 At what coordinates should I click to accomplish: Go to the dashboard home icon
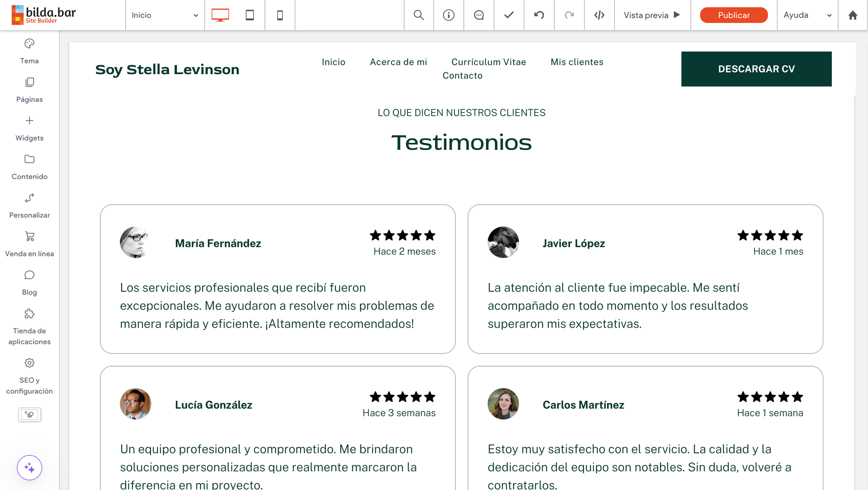853,15
